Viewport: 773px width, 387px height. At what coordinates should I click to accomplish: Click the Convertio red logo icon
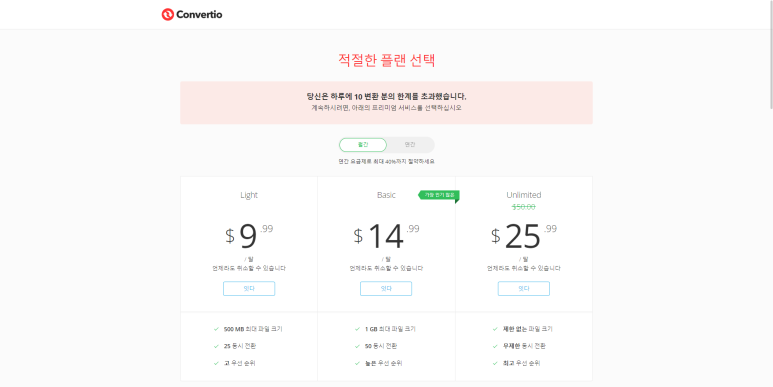168,14
